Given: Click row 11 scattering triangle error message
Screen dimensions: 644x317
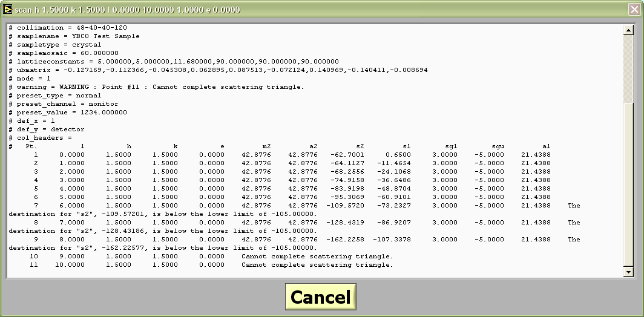Looking at the screenshot, I should [317, 265].
